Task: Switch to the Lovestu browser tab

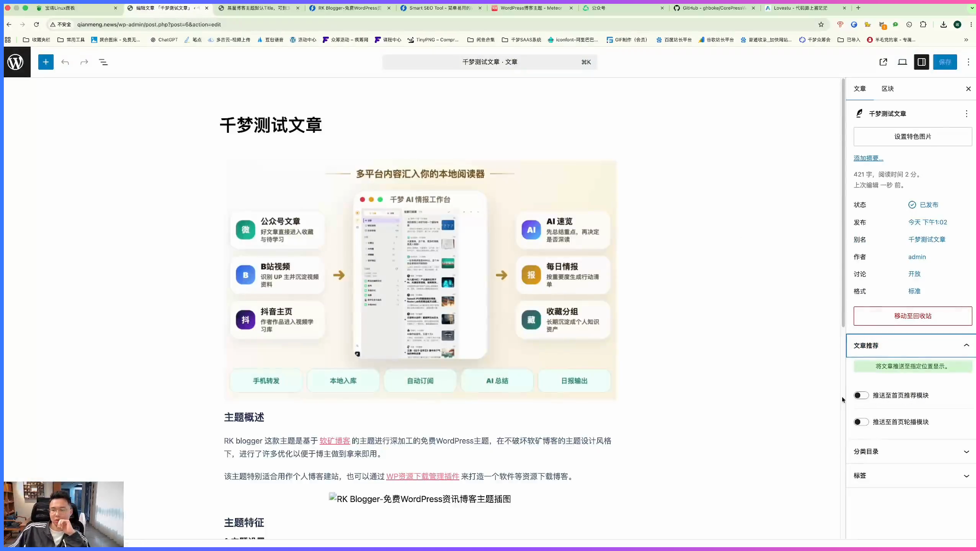Action: coord(806,8)
